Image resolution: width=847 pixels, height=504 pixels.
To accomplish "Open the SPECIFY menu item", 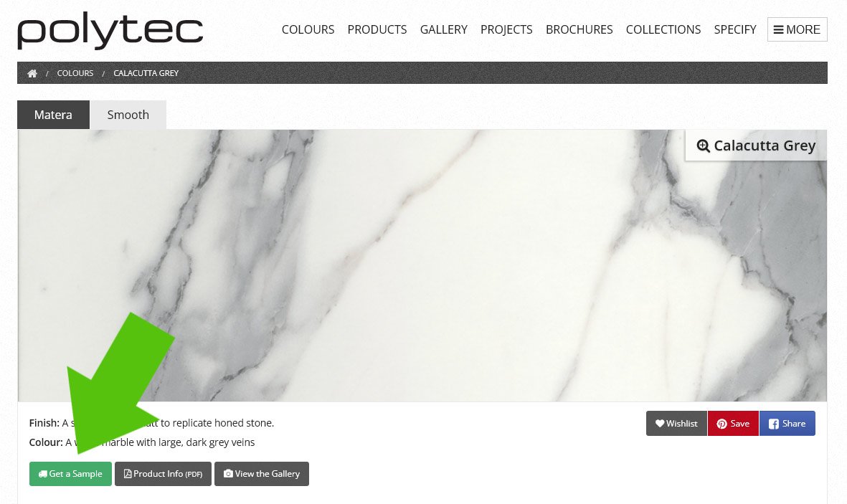I will point(734,29).
